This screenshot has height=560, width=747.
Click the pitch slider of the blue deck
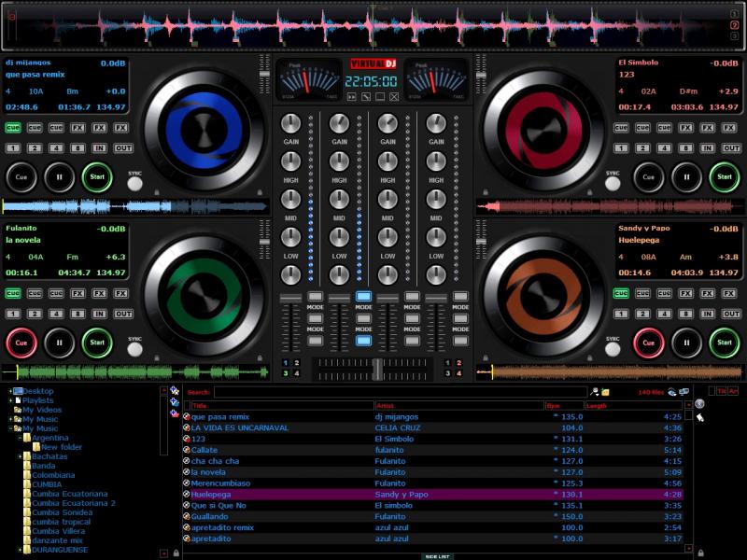[x=264, y=74]
